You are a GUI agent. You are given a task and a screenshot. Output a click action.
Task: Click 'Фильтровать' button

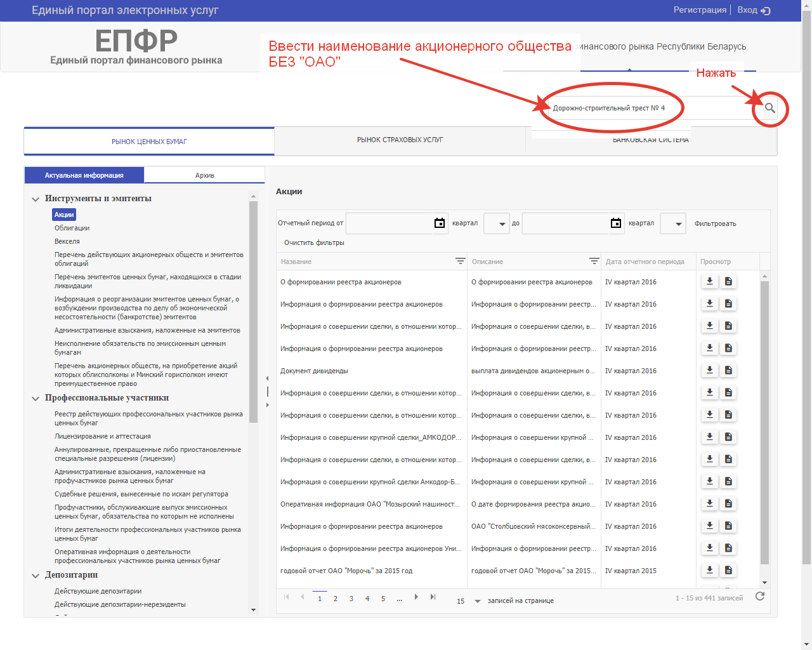point(715,223)
